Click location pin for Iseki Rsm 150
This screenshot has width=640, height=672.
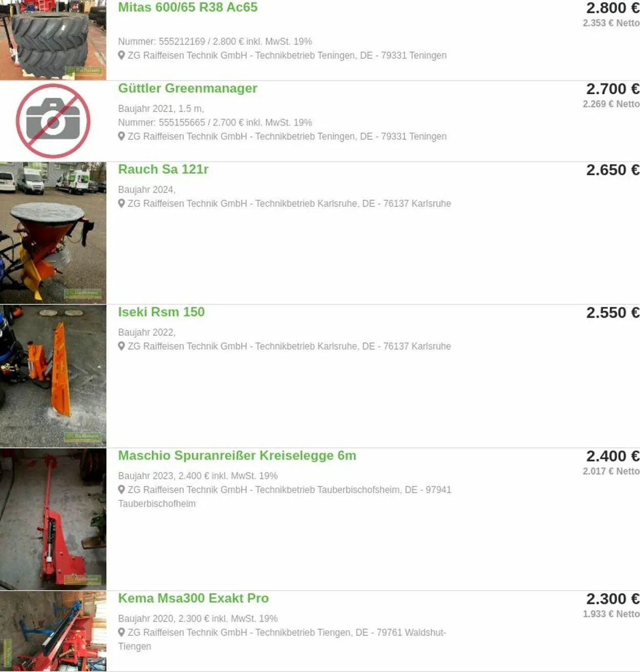tap(121, 346)
